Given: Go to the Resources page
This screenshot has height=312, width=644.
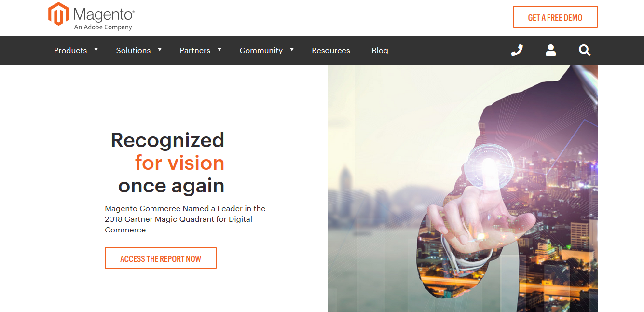Looking at the screenshot, I should (x=331, y=50).
